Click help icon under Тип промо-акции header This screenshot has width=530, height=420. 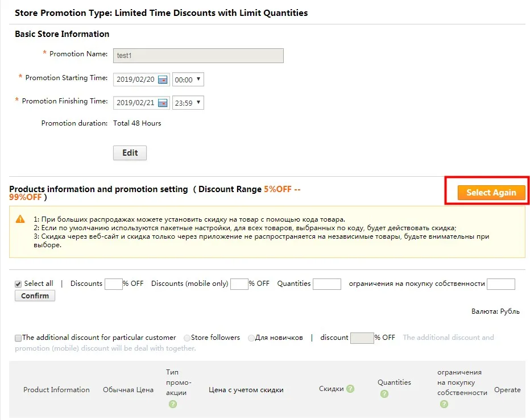click(173, 404)
